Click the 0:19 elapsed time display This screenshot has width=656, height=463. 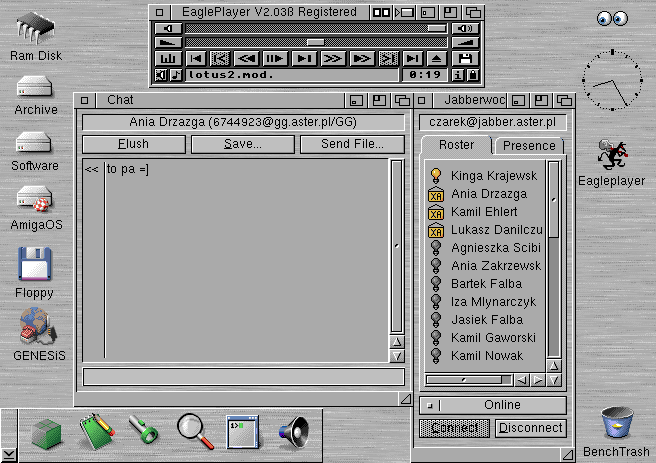[425, 75]
